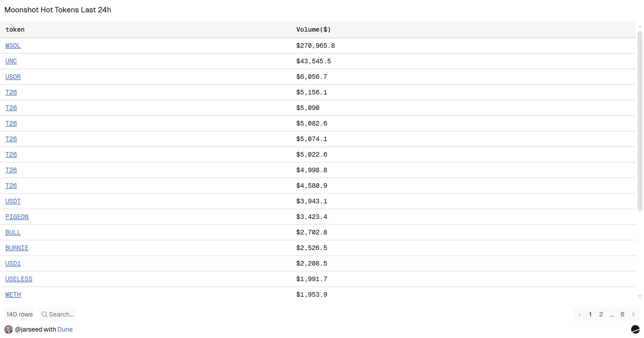Go to previous page arrow

[x=580, y=314]
